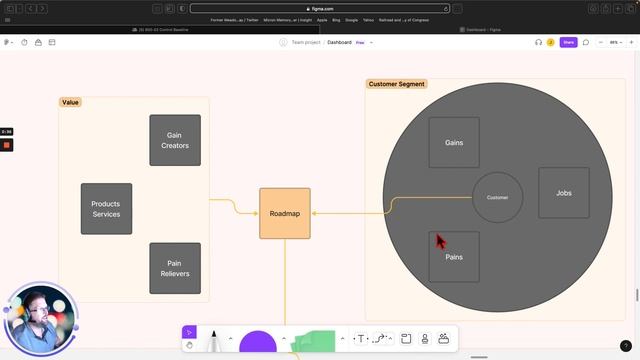This screenshot has width=640, height=360.
Task: Zoom out with the minus button
Action: coord(600,42)
